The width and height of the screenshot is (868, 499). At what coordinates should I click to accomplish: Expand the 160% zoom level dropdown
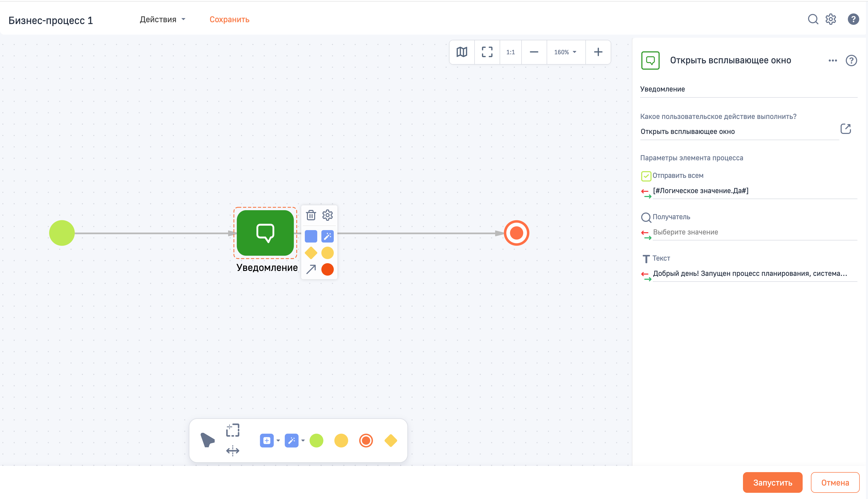[566, 52]
